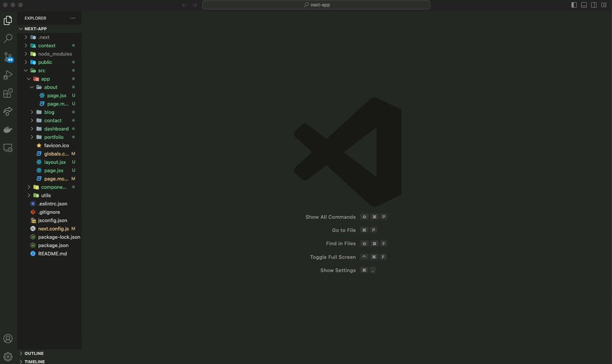612x364 pixels.
Task: Expand the components folder
Action: click(49, 187)
